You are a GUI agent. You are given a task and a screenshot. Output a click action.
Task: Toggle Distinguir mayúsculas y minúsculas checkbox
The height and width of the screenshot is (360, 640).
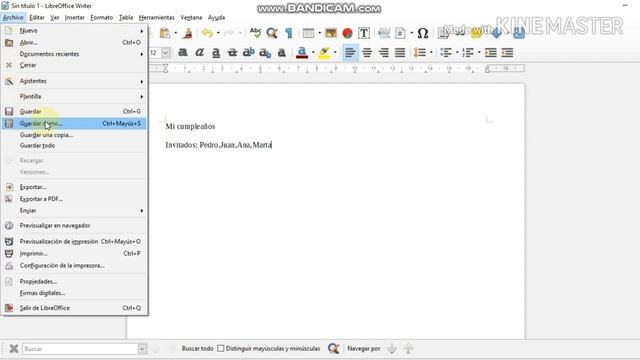tap(221, 349)
